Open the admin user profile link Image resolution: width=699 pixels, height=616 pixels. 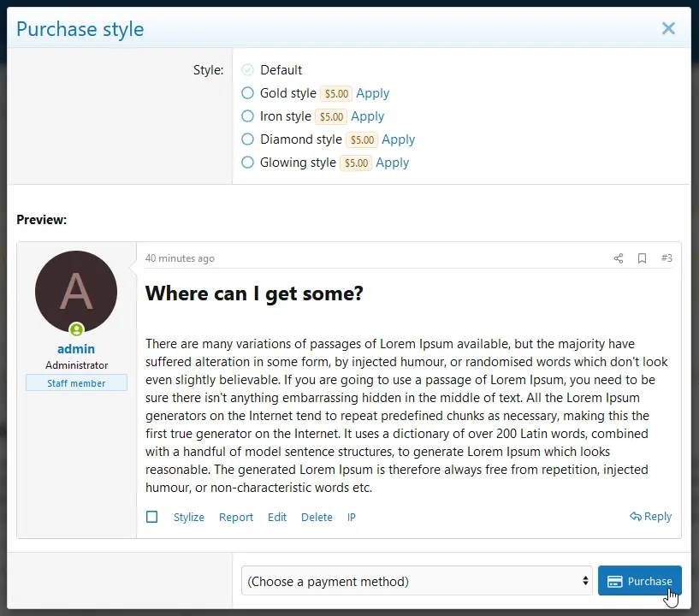pyautogui.click(x=76, y=348)
